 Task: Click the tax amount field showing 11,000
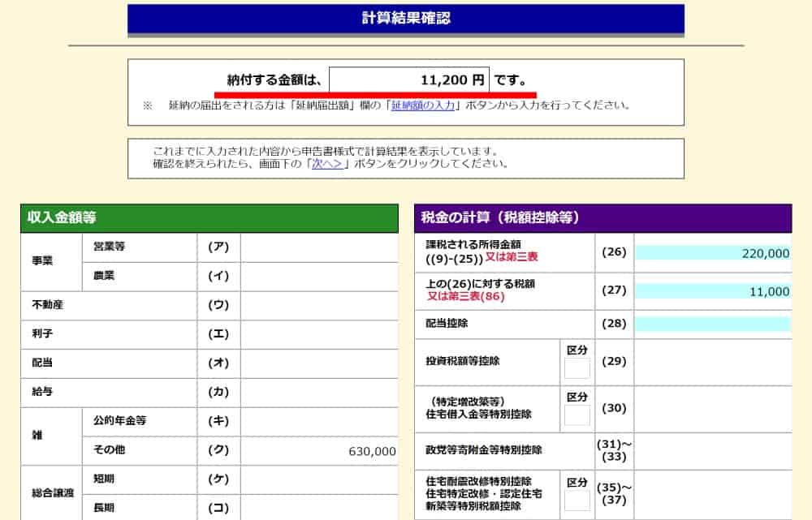712,292
